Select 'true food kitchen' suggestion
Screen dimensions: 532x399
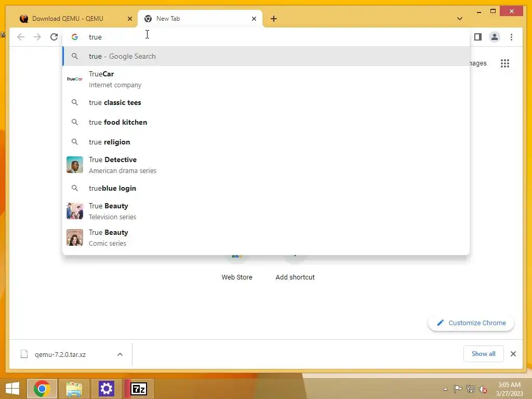[266, 122]
